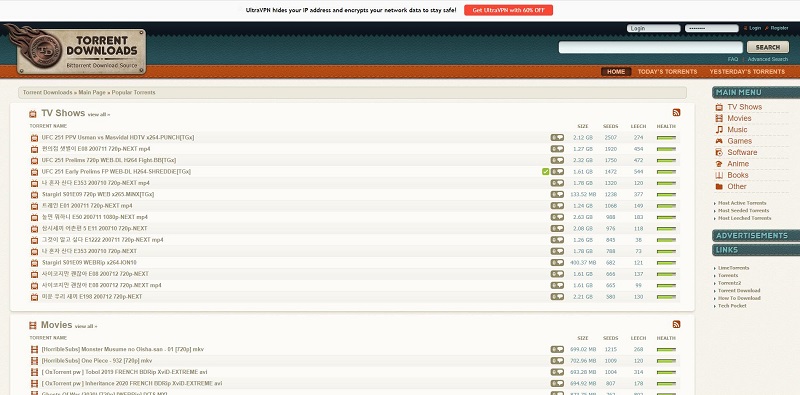This screenshot has width=800, height=395.
Task: Click the Music note icon in Main Menu
Action: (719, 130)
